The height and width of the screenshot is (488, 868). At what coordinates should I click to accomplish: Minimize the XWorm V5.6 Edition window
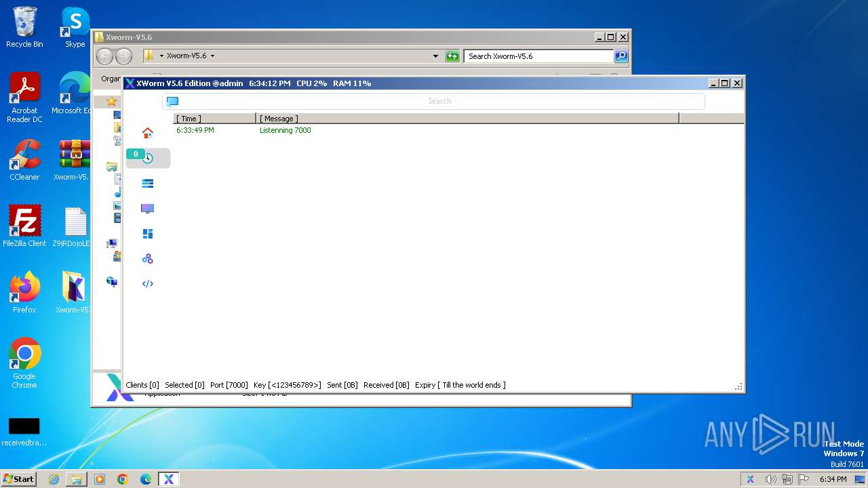(713, 83)
